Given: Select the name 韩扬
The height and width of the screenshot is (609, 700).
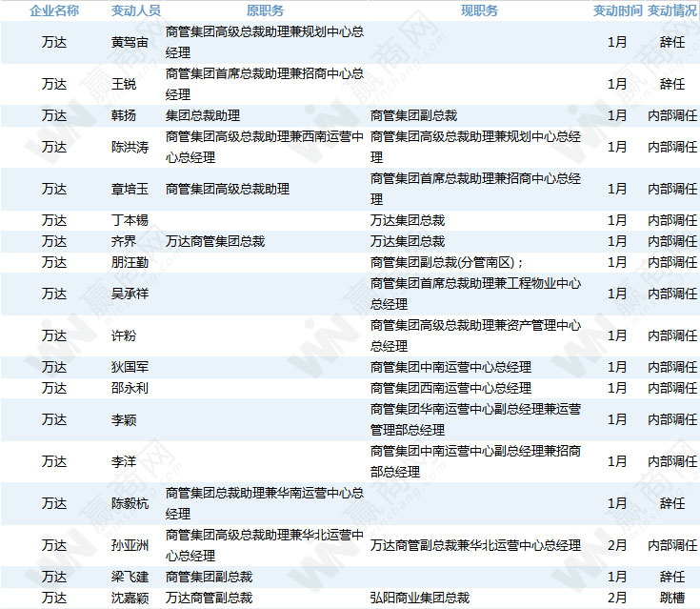Looking at the screenshot, I should click(x=124, y=115).
